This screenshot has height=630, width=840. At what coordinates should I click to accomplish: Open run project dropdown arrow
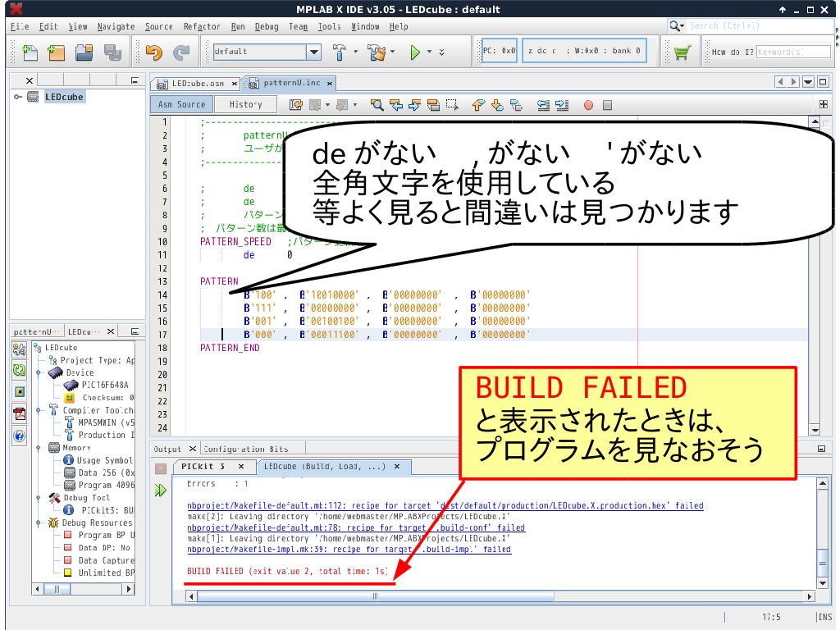coord(429,52)
